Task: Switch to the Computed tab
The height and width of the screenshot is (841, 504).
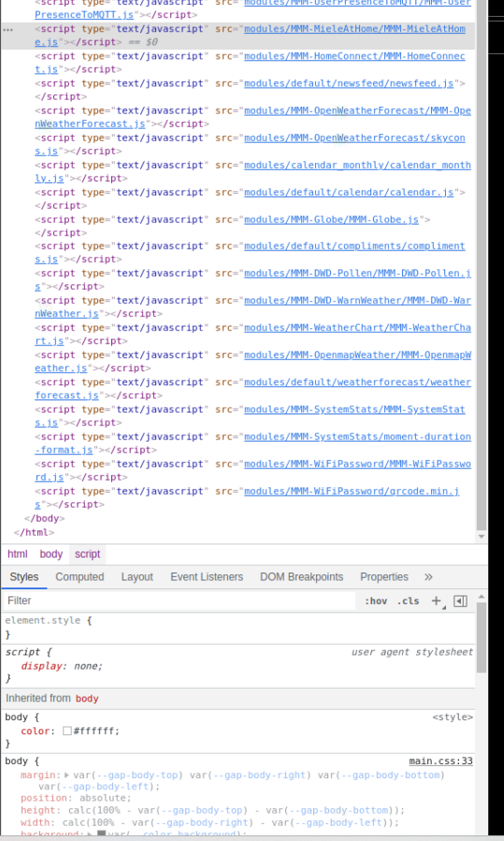Action: 79,577
